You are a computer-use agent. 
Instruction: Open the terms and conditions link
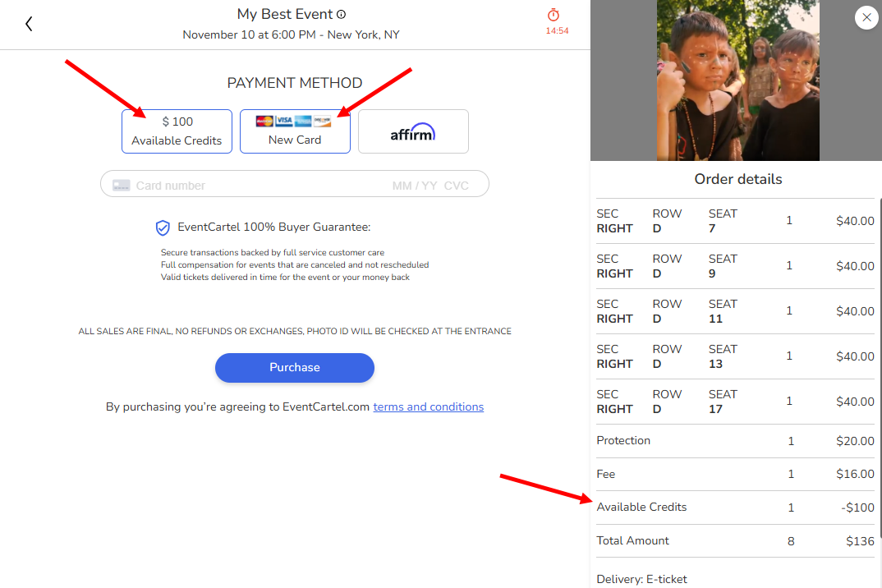coord(428,407)
